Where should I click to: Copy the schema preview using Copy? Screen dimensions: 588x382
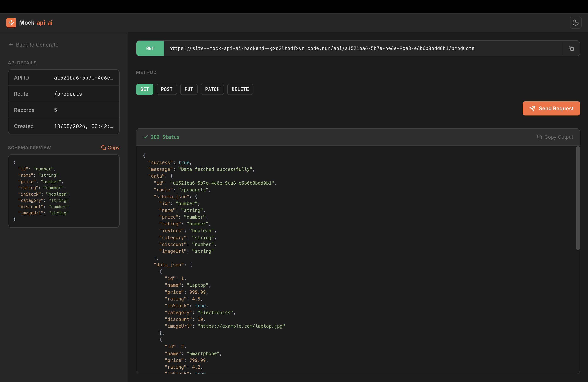tap(110, 148)
